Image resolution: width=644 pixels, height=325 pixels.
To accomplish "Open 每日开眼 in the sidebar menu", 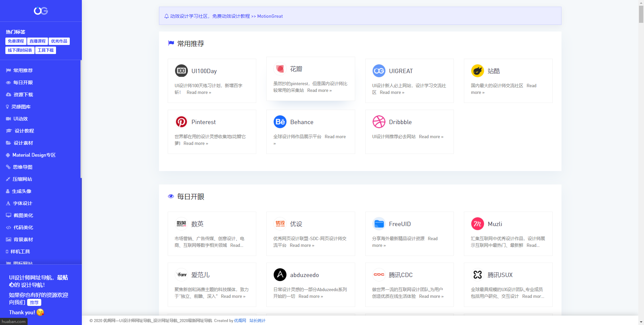I will (23, 83).
